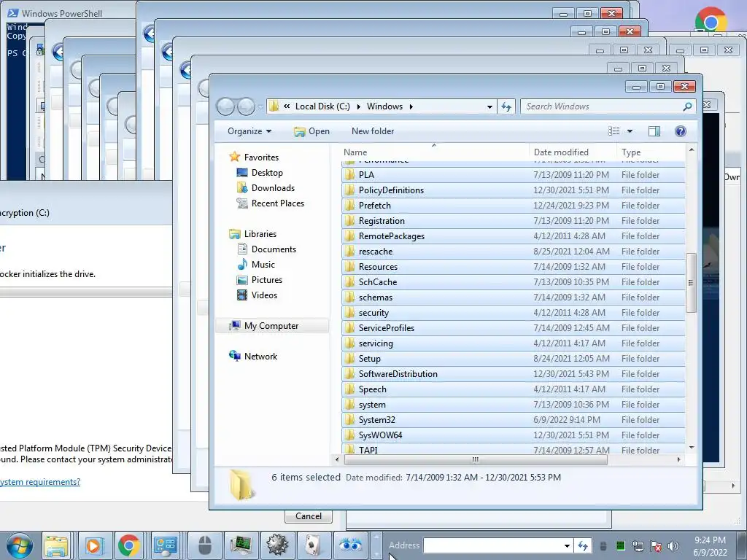Open the Minesweeper taskbar icon
747x560 pixels.
click(x=277, y=545)
